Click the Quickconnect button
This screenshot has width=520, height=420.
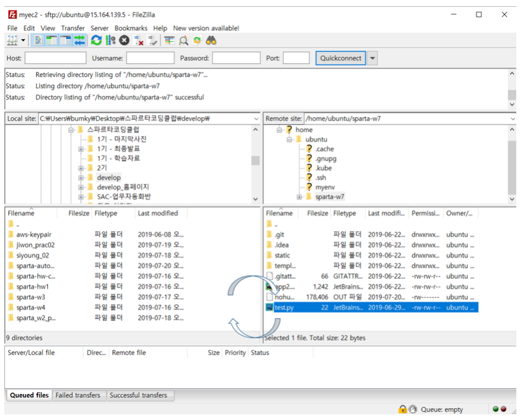tap(341, 58)
